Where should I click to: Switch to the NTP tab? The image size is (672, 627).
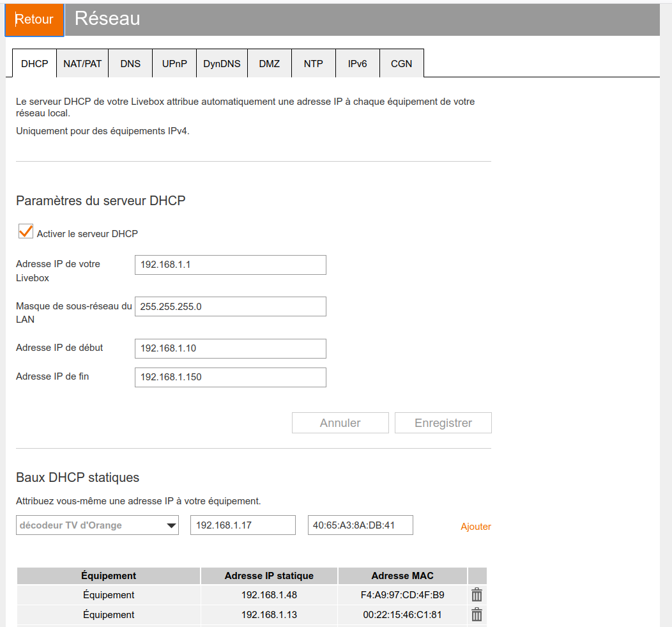[x=313, y=64]
